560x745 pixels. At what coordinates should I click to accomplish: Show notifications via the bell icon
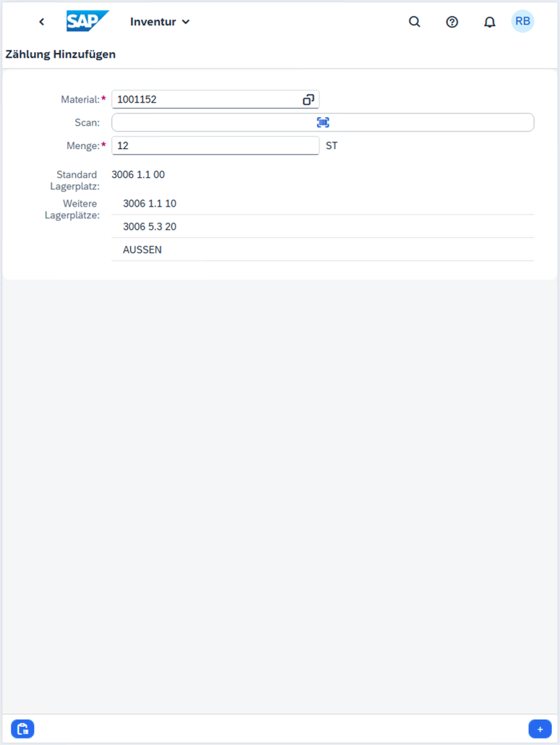(x=490, y=22)
